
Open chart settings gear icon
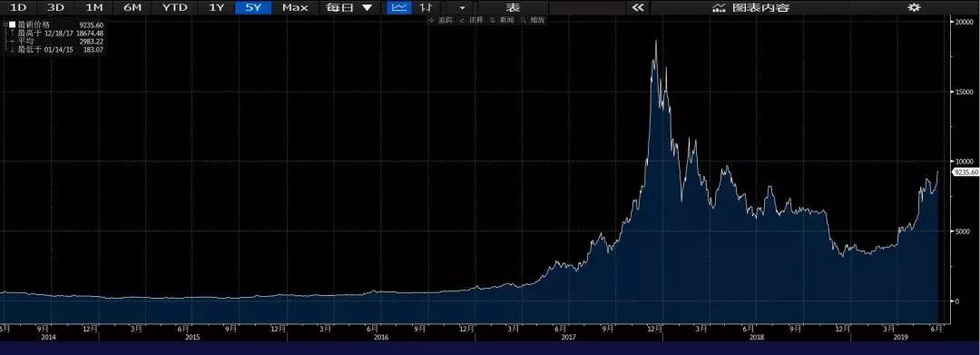pyautogui.click(x=914, y=7)
